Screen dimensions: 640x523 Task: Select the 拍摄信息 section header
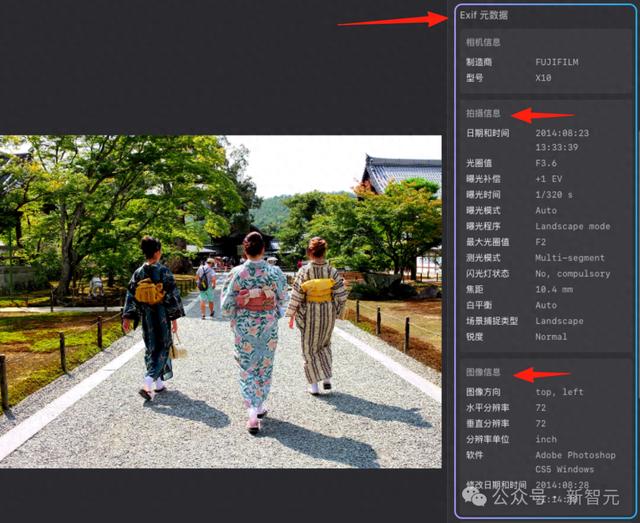click(483, 113)
